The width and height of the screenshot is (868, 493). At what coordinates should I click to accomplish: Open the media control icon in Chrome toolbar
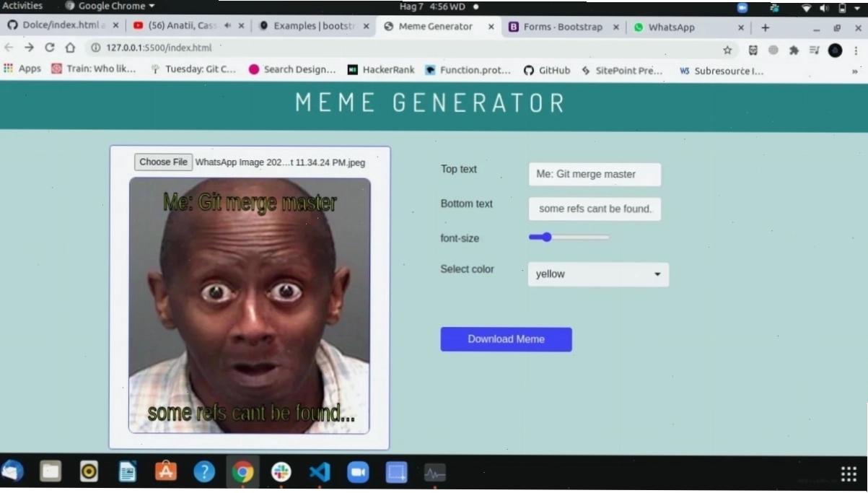click(815, 50)
